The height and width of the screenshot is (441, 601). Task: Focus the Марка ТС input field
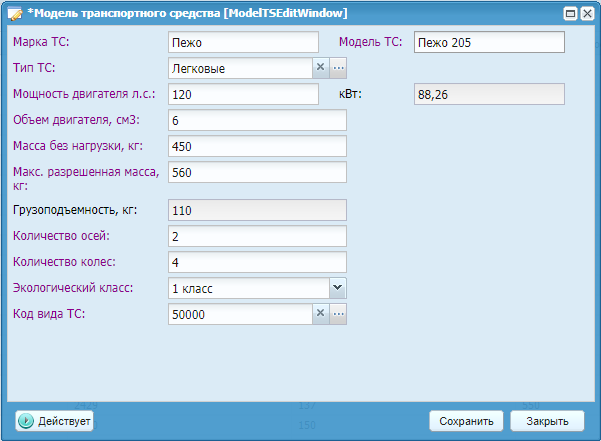(243, 42)
